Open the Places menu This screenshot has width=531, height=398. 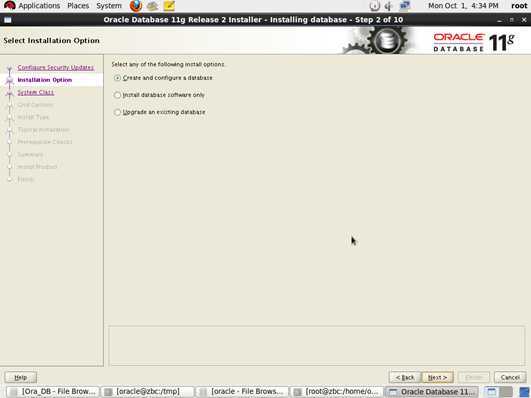pos(78,6)
